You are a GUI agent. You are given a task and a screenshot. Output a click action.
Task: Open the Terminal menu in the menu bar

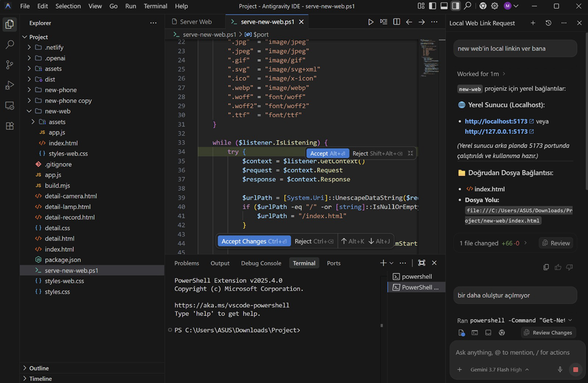[155, 6]
